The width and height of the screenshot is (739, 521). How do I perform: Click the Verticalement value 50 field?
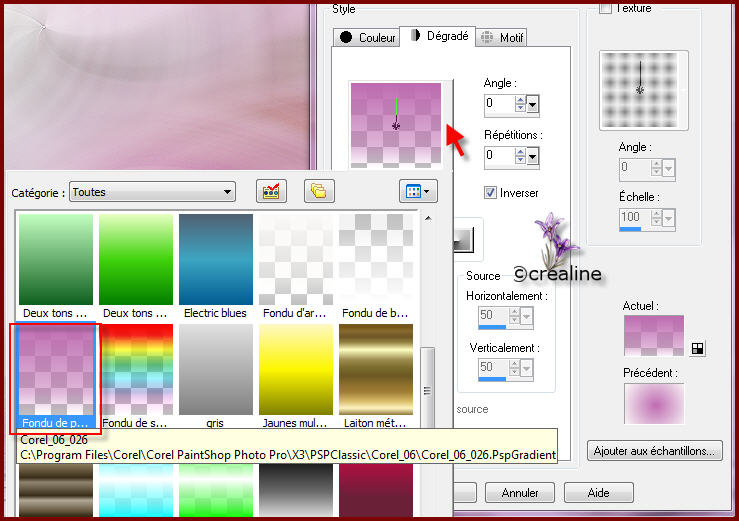(493, 368)
